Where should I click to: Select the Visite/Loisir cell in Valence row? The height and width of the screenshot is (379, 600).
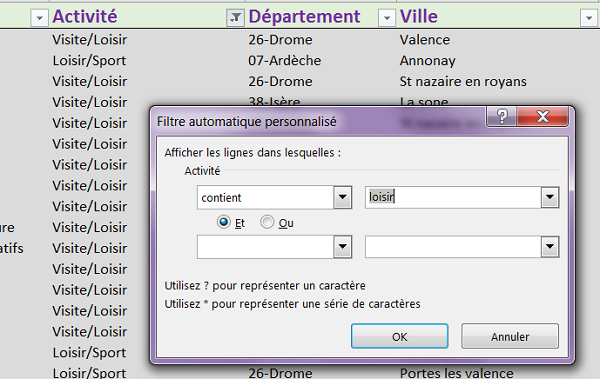click(x=90, y=40)
